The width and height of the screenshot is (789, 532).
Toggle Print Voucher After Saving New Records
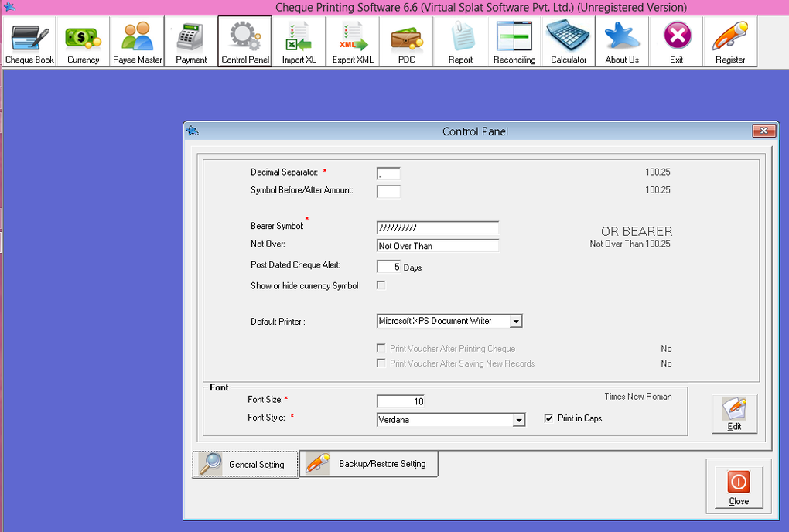point(381,363)
